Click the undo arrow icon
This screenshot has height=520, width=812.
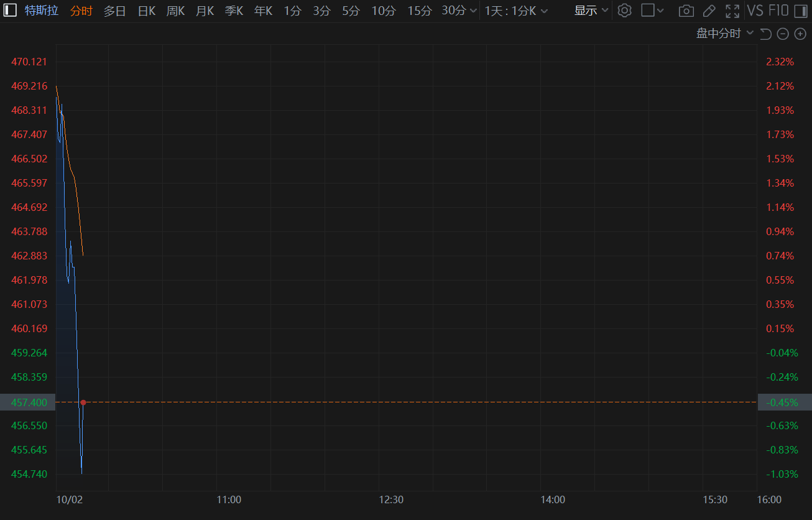pos(766,34)
